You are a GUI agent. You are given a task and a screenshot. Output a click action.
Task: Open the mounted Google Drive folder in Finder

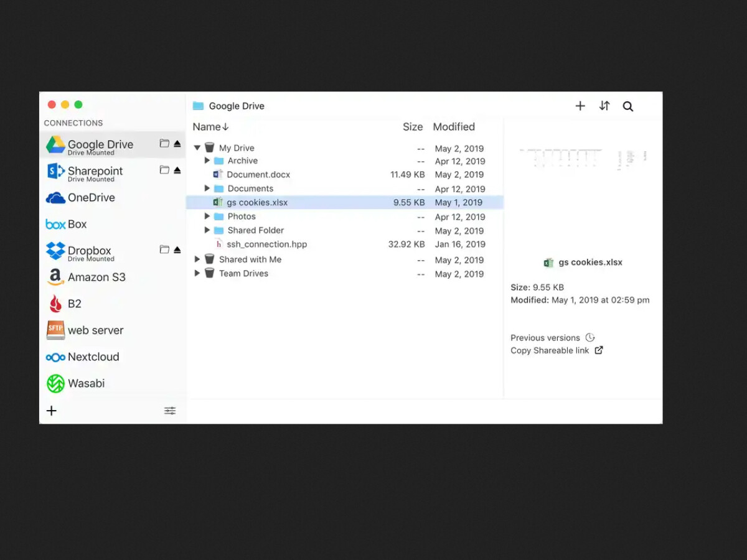(164, 142)
